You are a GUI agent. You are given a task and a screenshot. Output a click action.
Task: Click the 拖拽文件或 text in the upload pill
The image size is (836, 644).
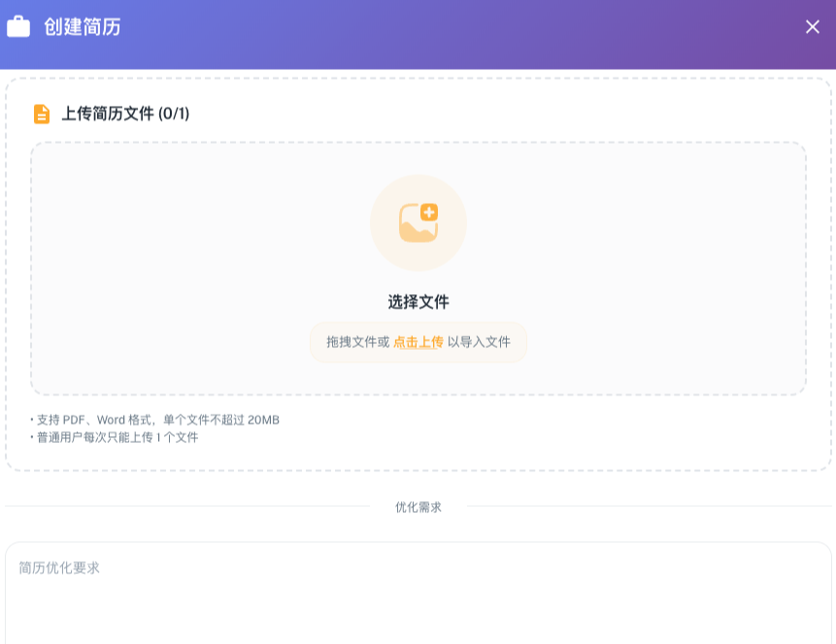[x=358, y=342]
